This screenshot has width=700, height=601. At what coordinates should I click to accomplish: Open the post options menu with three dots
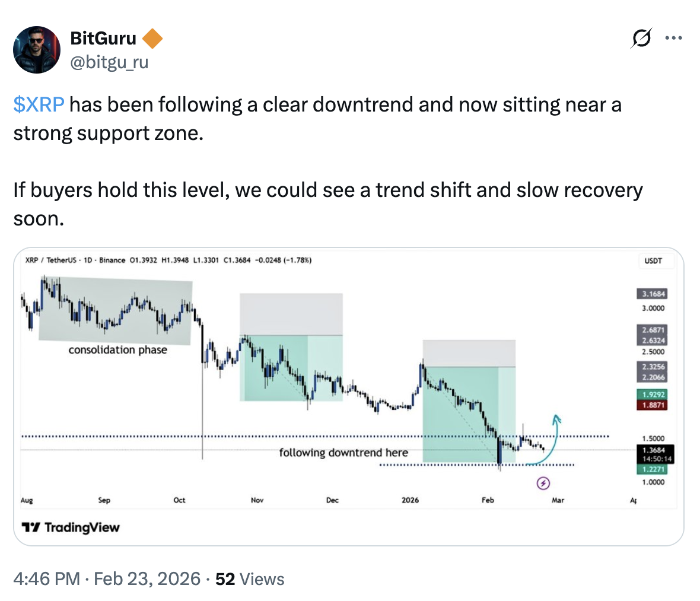673,37
